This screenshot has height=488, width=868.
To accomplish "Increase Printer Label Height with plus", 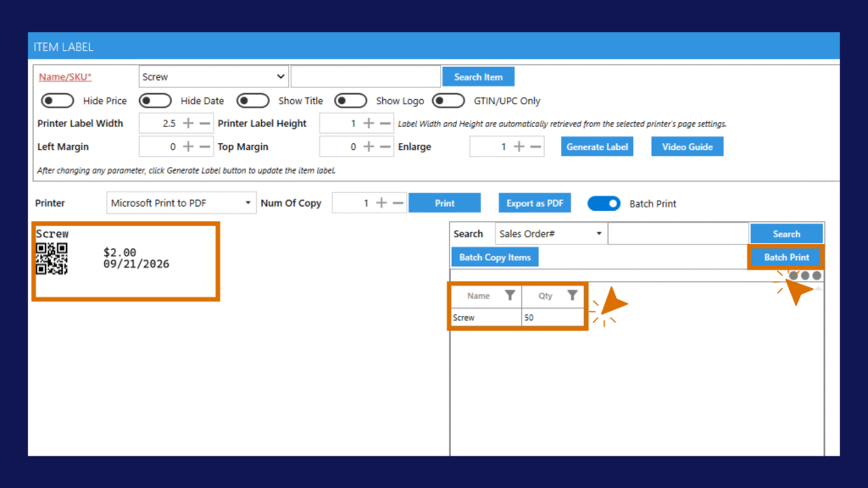I will click(369, 124).
